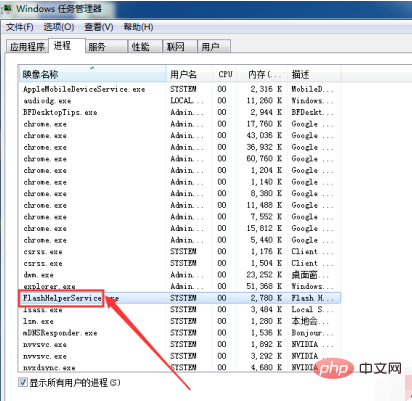Toggle 显示所有用户的进程 checkbox

click(23, 382)
